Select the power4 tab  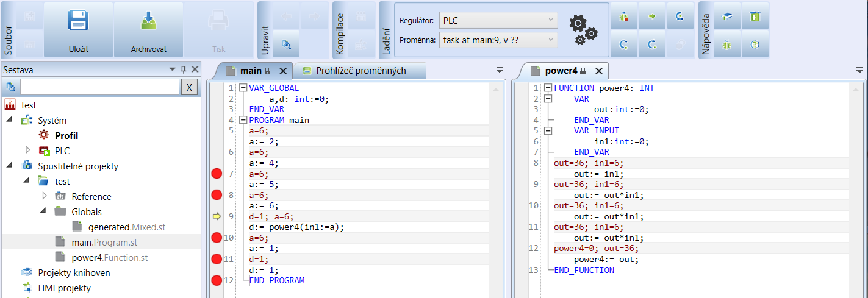click(x=561, y=71)
